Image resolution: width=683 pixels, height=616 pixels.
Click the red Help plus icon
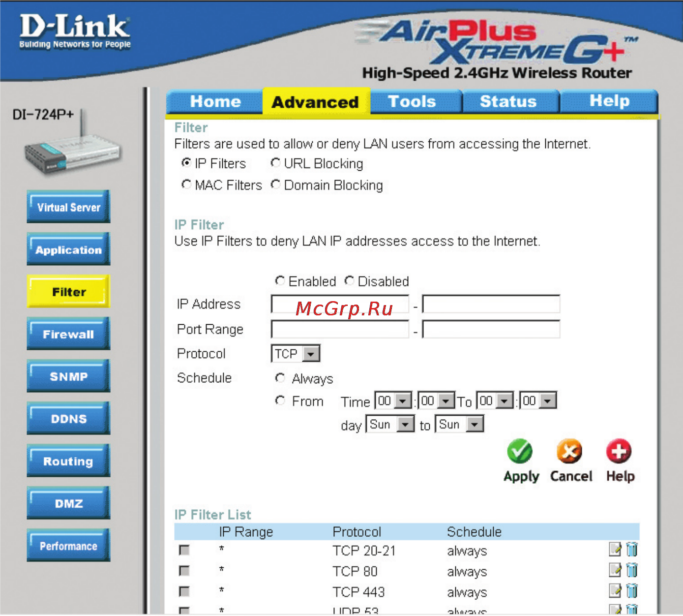point(619,451)
